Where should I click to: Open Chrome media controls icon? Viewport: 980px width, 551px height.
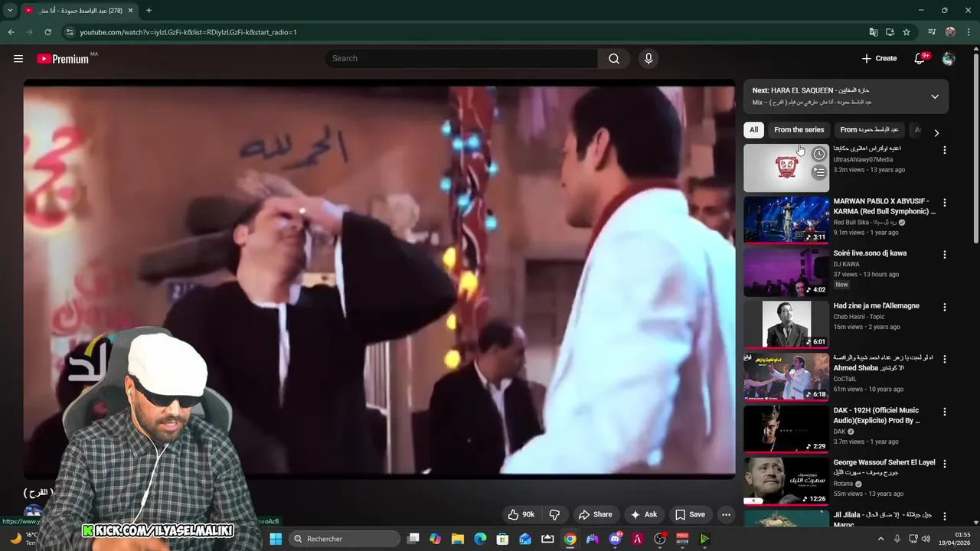932,32
